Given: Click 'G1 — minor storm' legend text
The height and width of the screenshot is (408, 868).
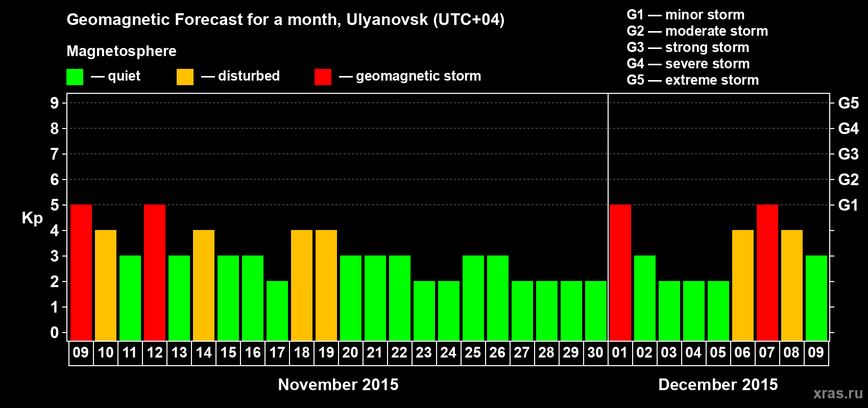Looking at the screenshot, I should (686, 15).
